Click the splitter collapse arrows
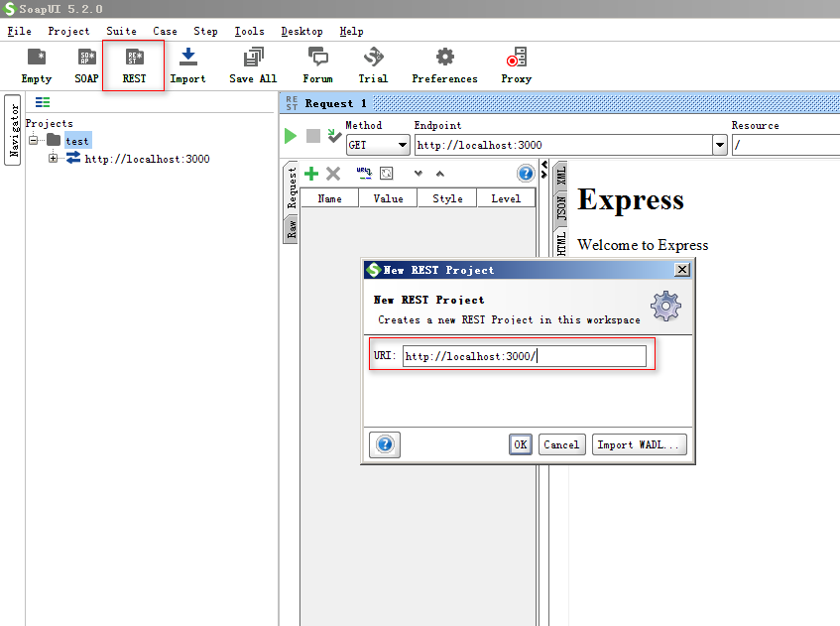Image resolution: width=840 pixels, height=626 pixels. coord(543,170)
